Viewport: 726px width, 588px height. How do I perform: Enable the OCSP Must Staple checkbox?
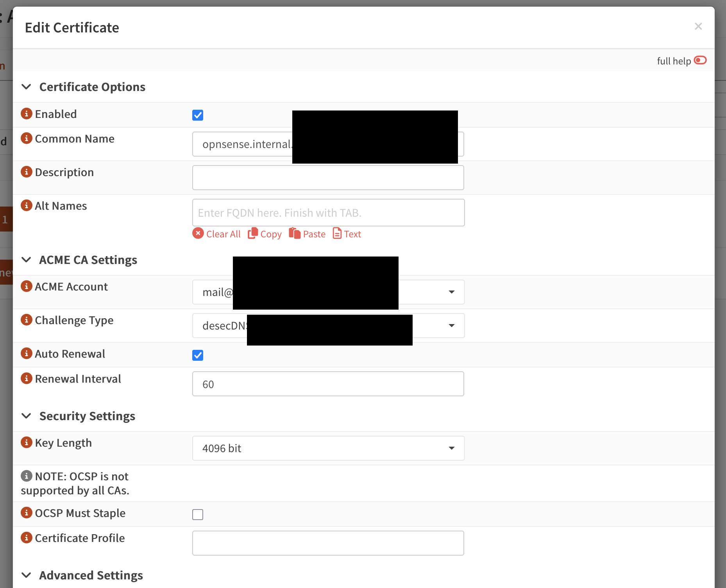198,515
